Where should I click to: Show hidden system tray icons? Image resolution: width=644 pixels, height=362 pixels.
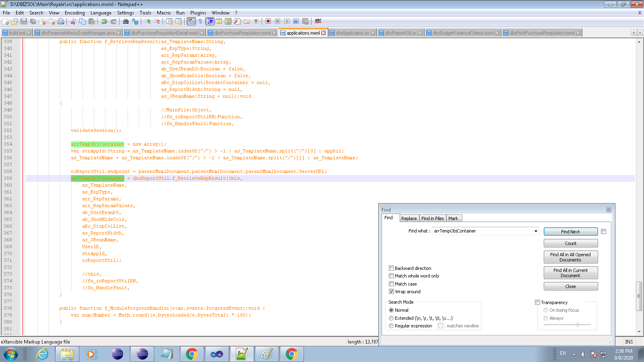point(574,354)
